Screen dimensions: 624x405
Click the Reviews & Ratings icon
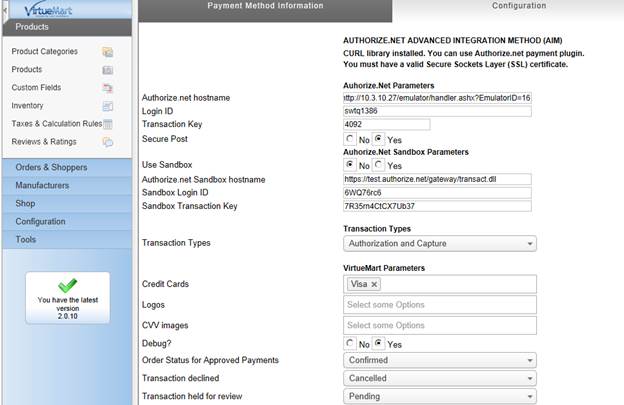[108, 142]
